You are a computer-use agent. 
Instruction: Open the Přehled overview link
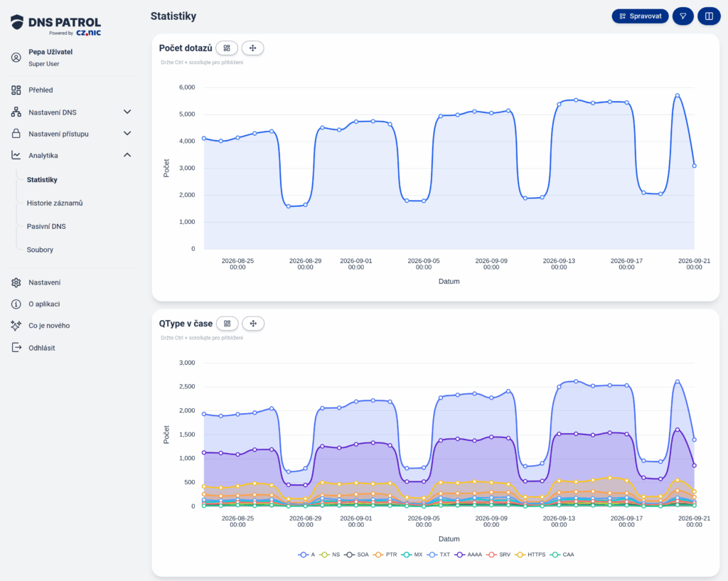point(41,90)
